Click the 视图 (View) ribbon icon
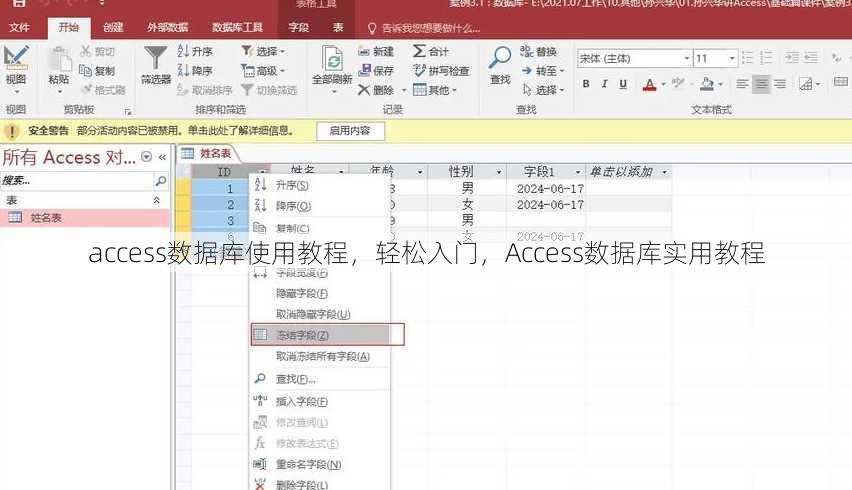The image size is (852, 490). click(16, 58)
